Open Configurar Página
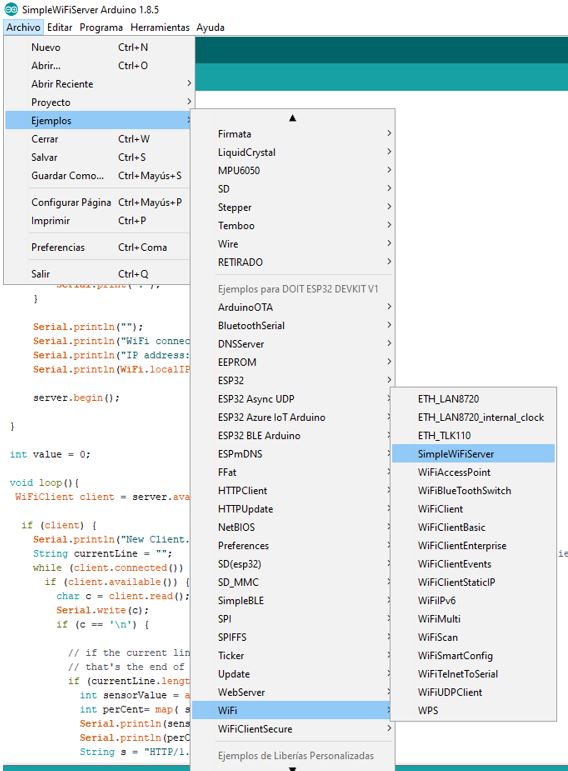The image size is (568, 771). tap(97, 202)
